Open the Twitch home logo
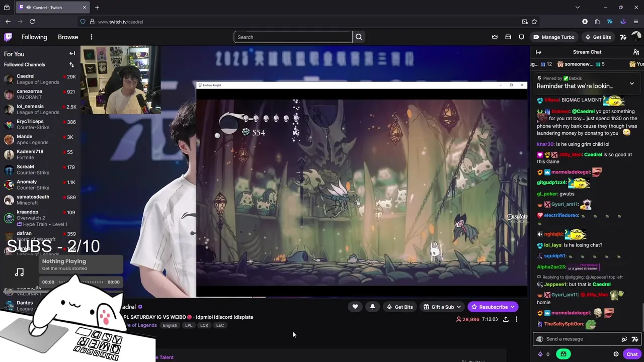Image resolution: width=644 pixels, height=362 pixels. (x=8, y=37)
